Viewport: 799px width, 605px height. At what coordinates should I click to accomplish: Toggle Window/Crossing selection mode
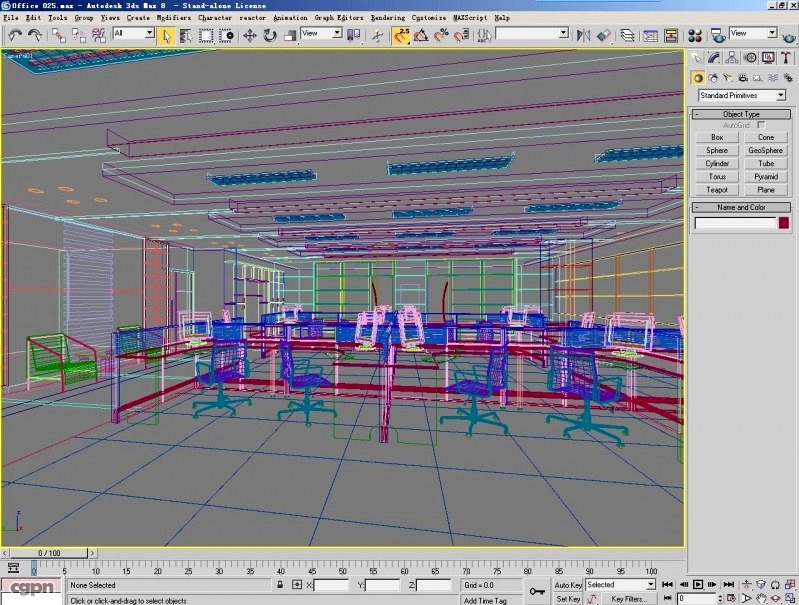[x=226, y=35]
